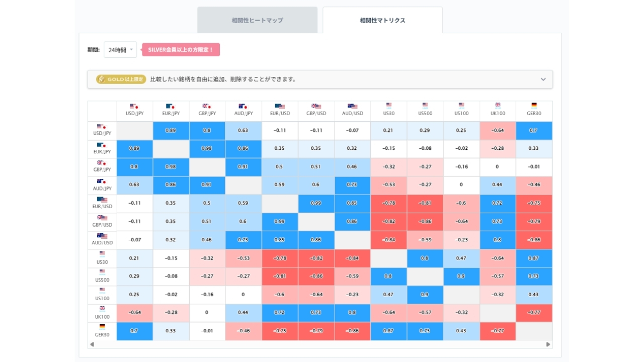Click the GER30 column header flag

(534, 105)
